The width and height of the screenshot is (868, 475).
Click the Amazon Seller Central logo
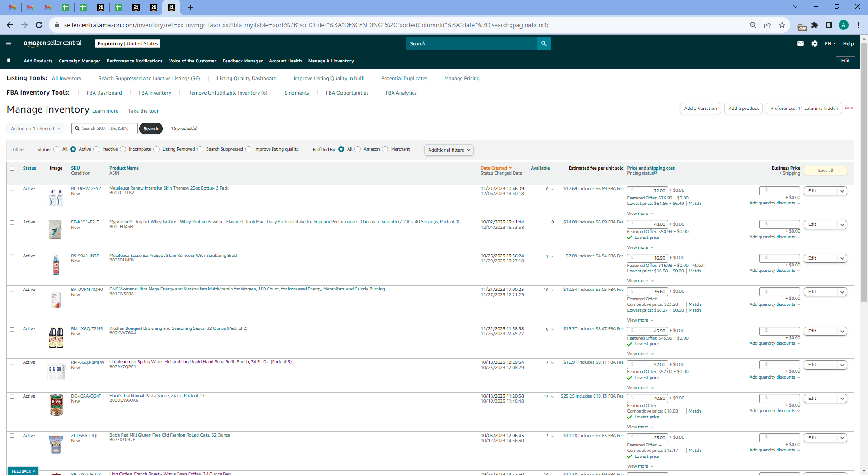[52, 43]
